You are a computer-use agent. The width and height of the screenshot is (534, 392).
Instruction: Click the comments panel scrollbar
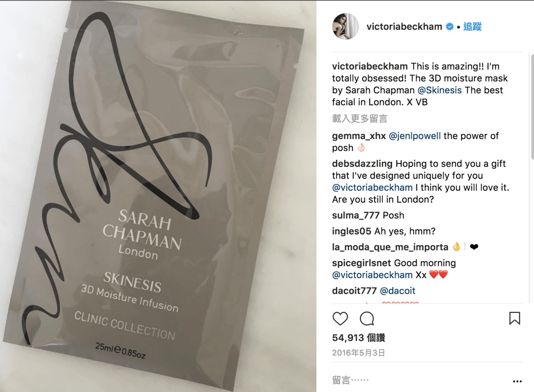(532, 107)
